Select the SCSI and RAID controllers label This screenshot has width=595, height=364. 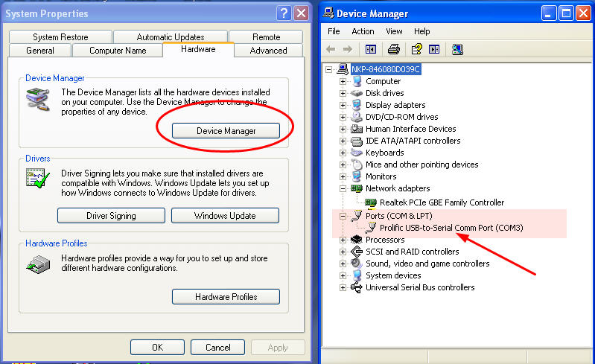[x=412, y=252]
